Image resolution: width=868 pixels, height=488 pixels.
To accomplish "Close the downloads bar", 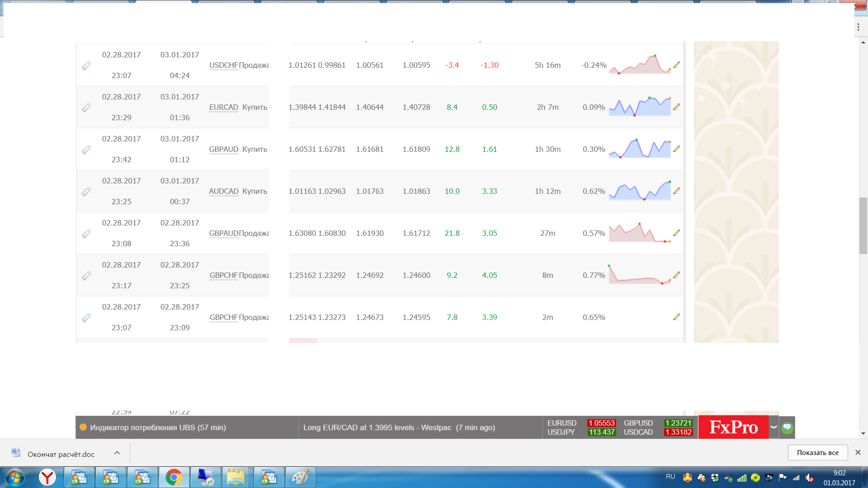I will [x=858, y=452].
